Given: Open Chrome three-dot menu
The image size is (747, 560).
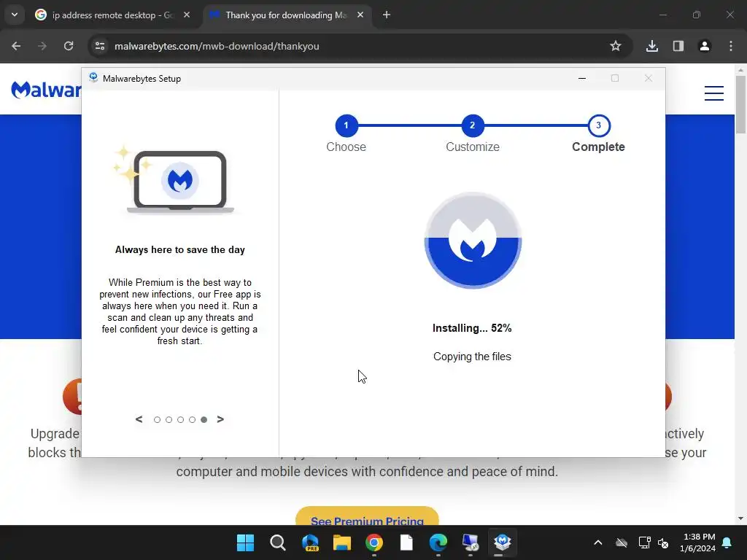Looking at the screenshot, I should 731,46.
